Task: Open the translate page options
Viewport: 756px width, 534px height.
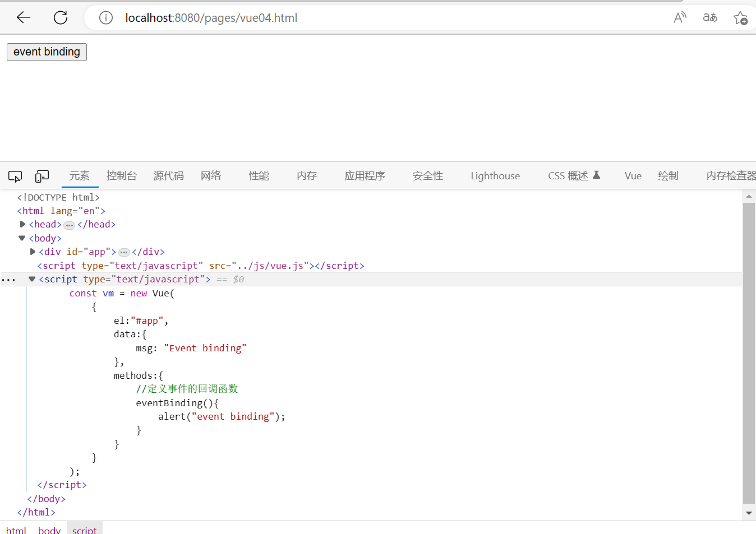Action: tap(709, 17)
